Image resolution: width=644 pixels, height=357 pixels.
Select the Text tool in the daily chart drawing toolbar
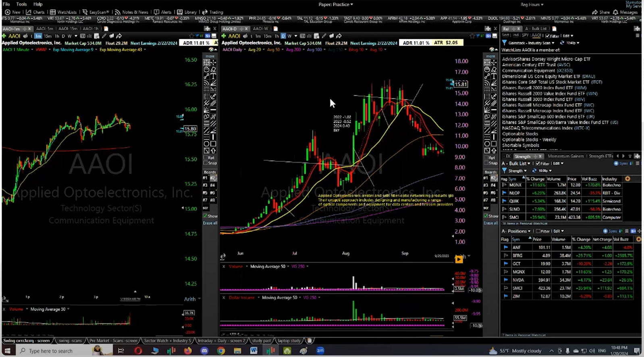click(494, 76)
